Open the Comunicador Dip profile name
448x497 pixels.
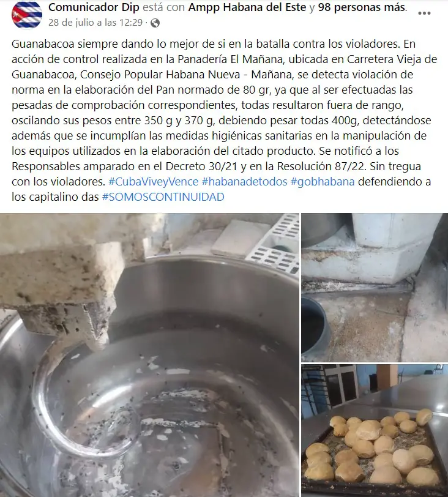(x=94, y=7)
